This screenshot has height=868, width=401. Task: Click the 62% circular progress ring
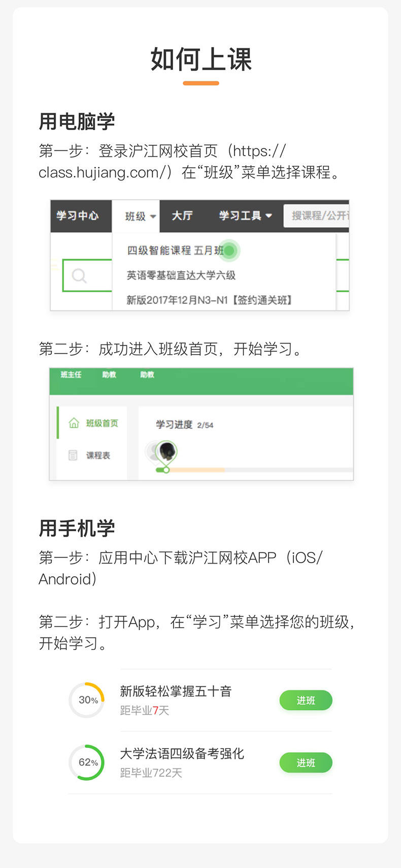[87, 762]
